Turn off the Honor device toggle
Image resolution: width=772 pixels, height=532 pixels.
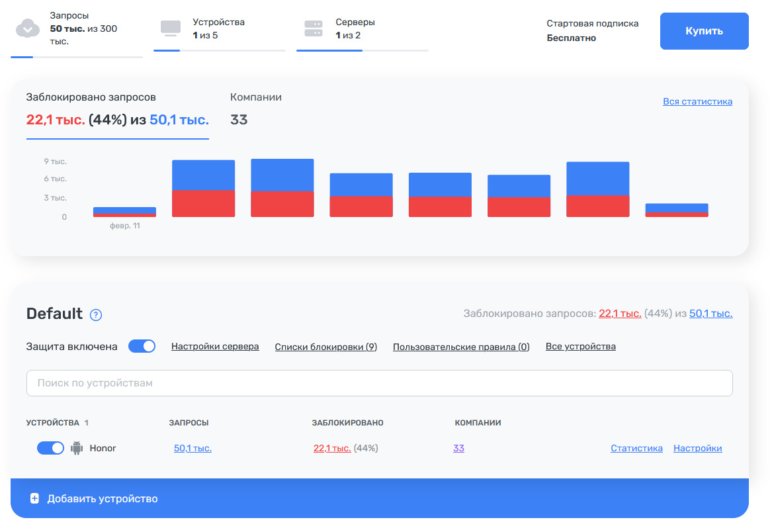pyautogui.click(x=50, y=448)
